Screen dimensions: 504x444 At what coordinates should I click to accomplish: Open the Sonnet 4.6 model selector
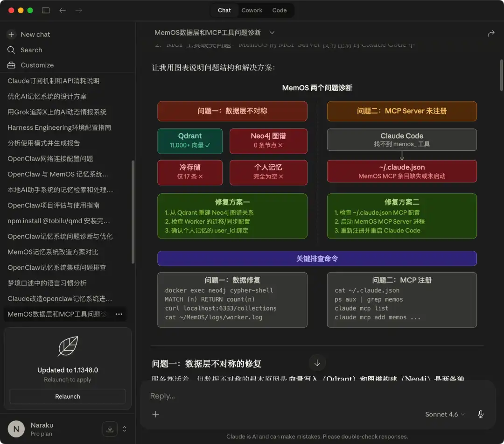tap(445, 414)
